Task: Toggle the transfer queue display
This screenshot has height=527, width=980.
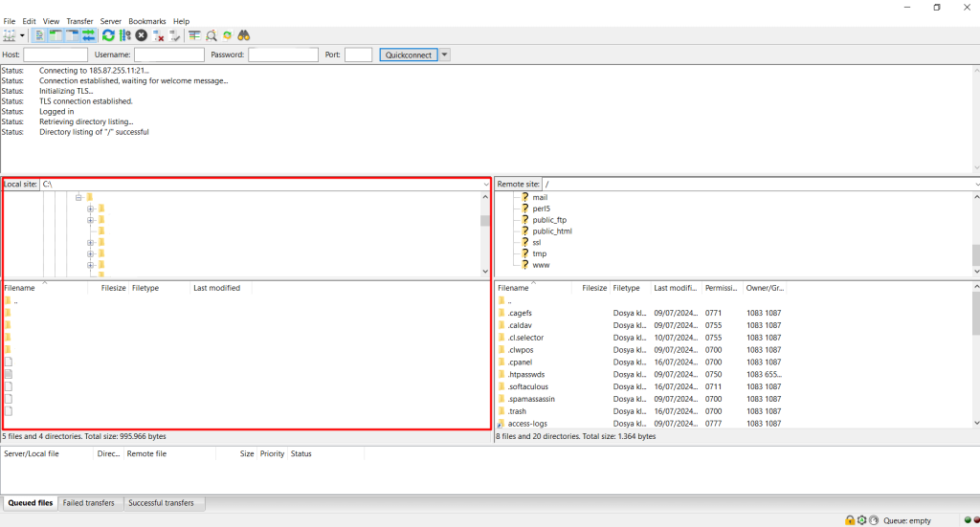Action: (x=88, y=35)
